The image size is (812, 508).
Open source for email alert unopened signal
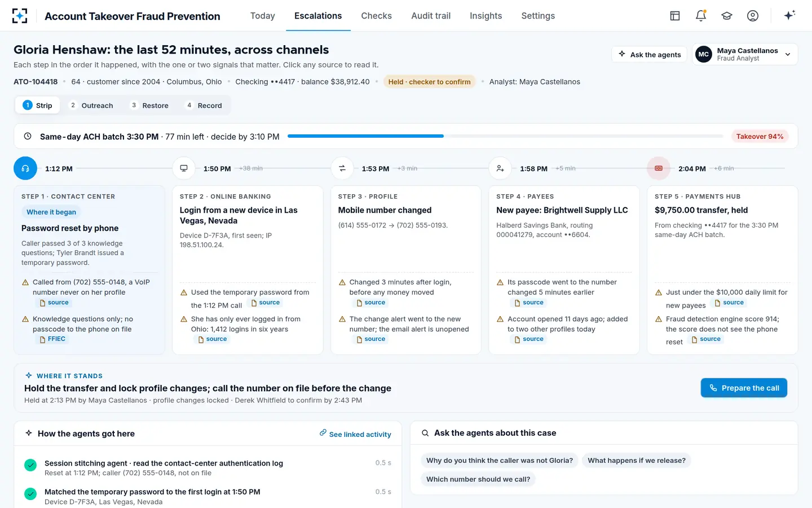pyautogui.click(x=371, y=339)
